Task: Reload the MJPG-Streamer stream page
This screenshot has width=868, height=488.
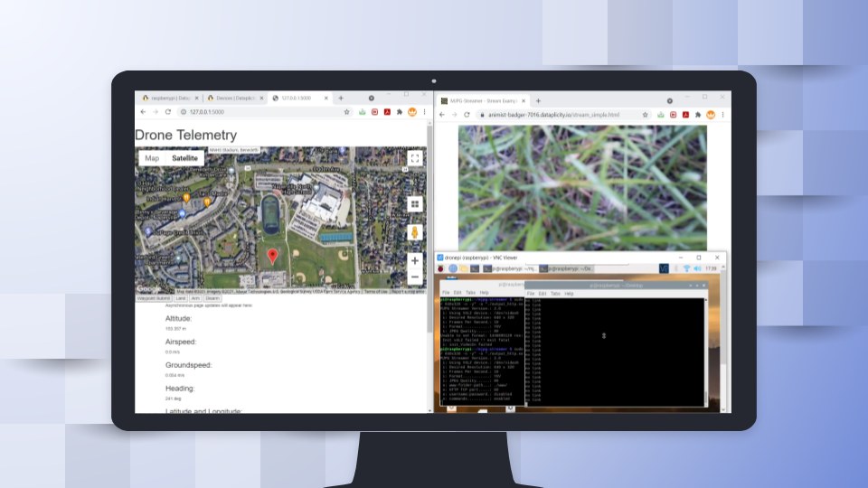Action: (467, 115)
